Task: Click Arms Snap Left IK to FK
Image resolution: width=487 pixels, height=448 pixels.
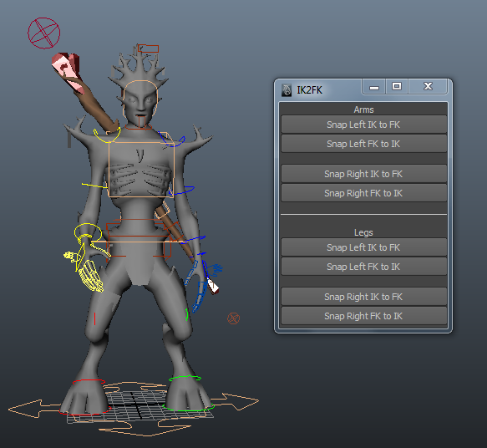Action: pos(363,125)
